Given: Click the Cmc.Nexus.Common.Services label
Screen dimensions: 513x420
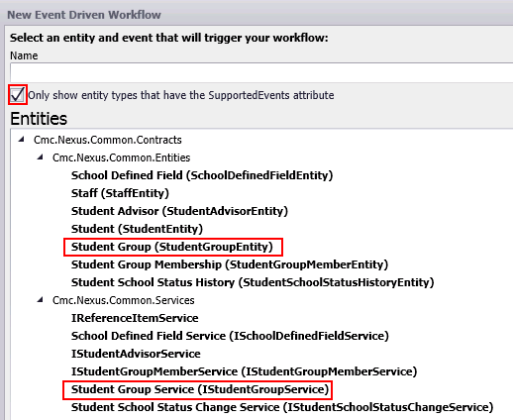Looking at the screenshot, I should coord(124,300).
